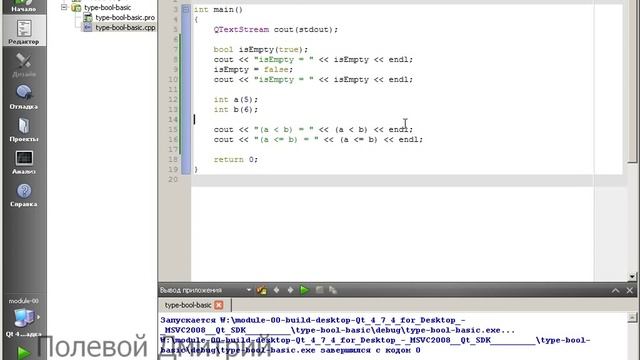Open the Начало welcome mode
Screen dimensions: 640x360
click(x=24, y=7)
